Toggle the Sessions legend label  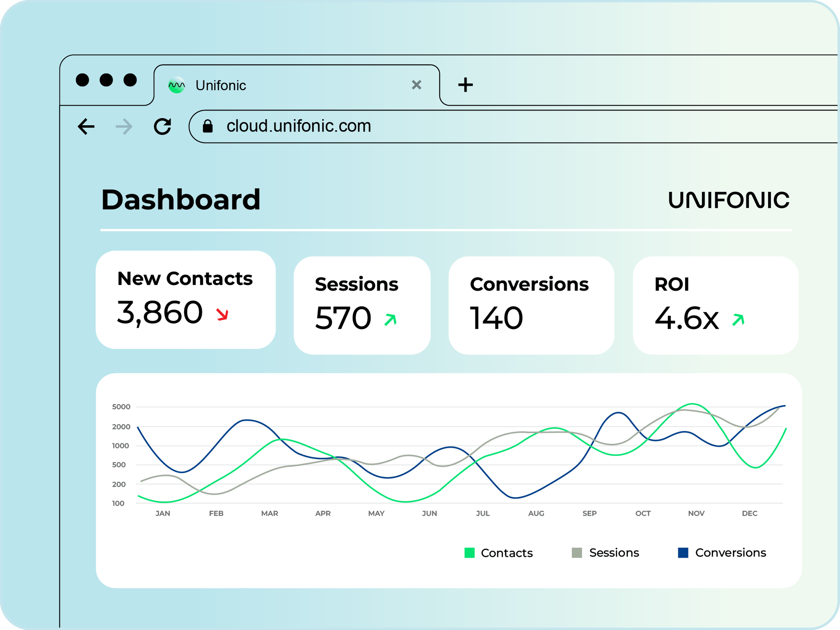tap(614, 553)
